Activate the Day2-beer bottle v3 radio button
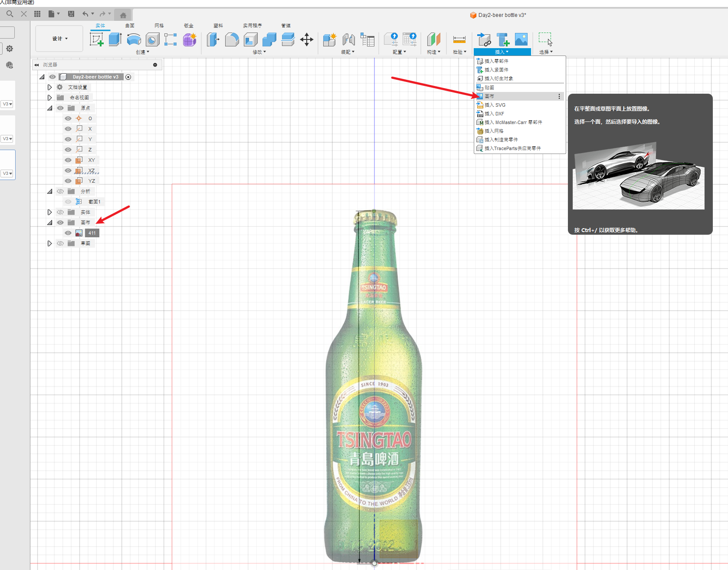This screenshot has height=570, width=728. 128,77
